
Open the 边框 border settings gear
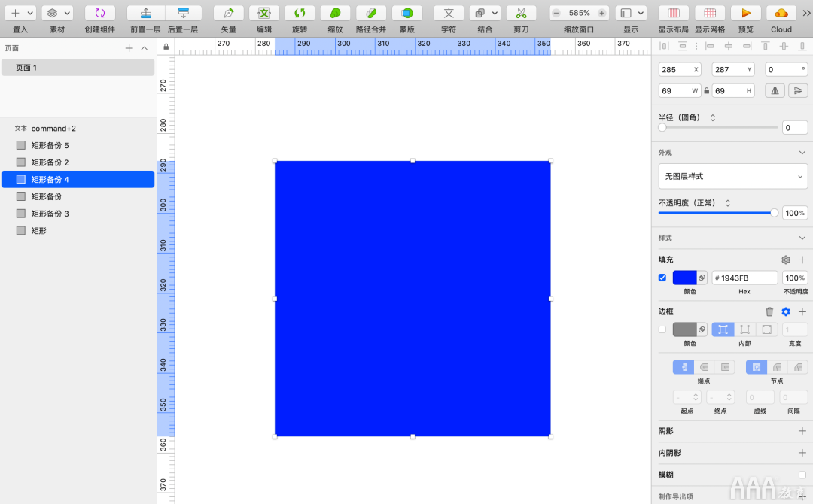786,311
